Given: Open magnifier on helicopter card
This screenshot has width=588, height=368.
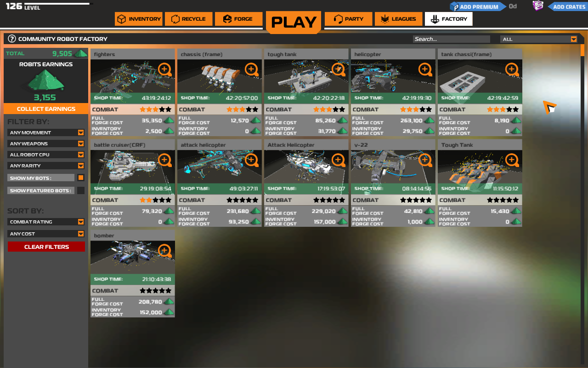Looking at the screenshot, I should pos(425,69).
